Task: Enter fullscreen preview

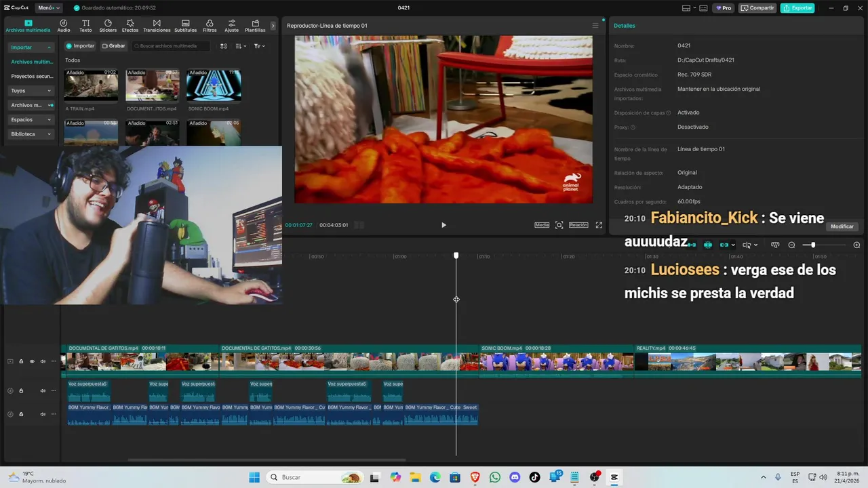Action: pyautogui.click(x=599, y=225)
